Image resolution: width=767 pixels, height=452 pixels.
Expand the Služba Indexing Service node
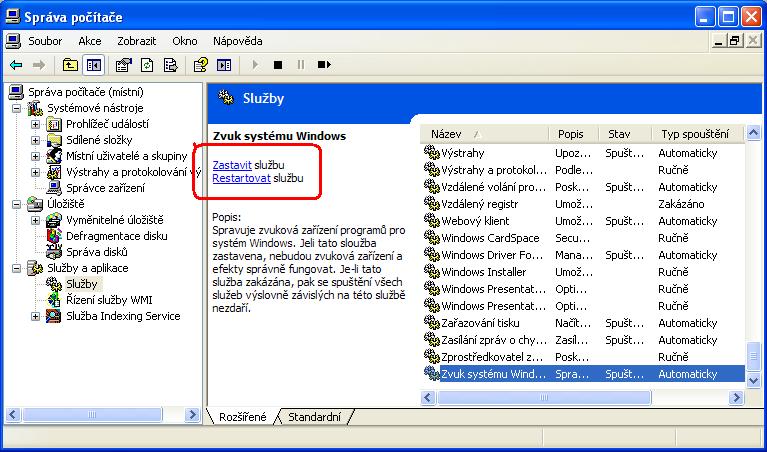coord(35,316)
